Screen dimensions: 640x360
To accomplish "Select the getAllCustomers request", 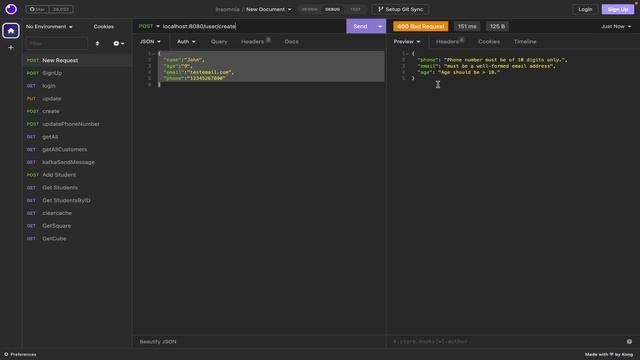I will tap(77, 149).
